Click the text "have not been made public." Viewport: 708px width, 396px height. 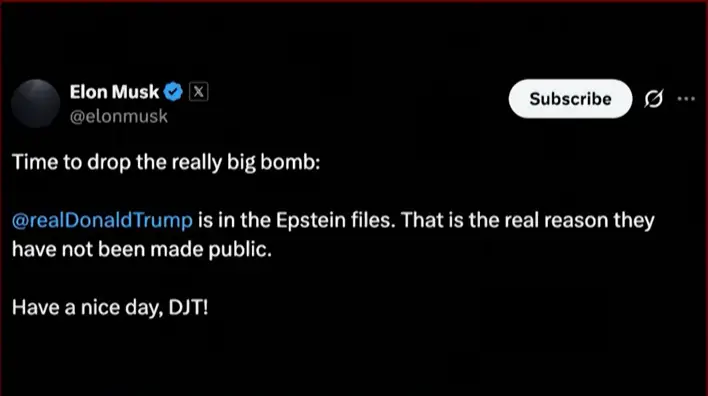(x=142, y=249)
